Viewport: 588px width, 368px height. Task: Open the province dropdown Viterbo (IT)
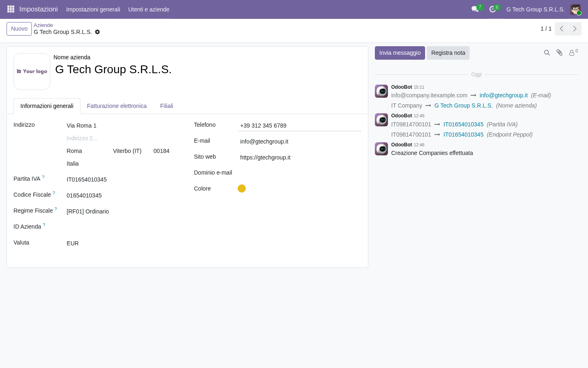tap(131, 151)
